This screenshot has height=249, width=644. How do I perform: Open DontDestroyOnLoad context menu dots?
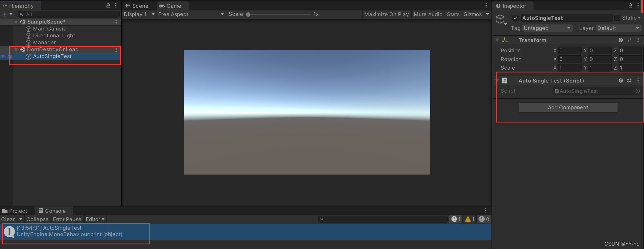[x=116, y=50]
